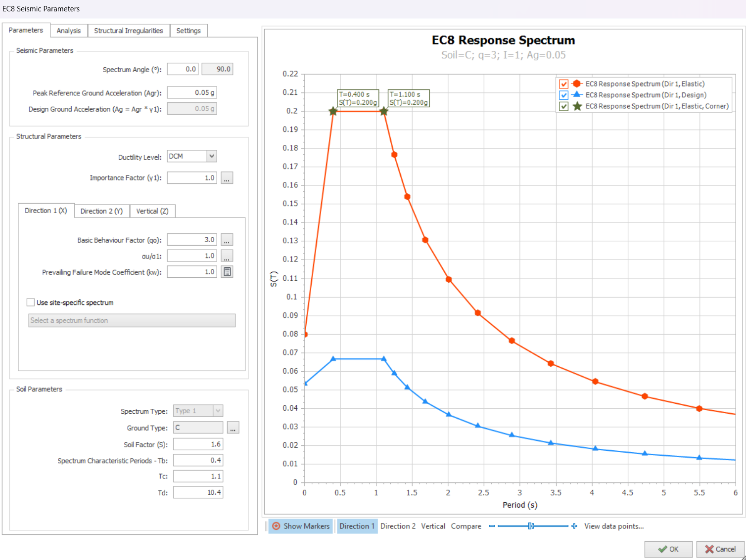The image size is (746, 560).
Task: Click the Peak Reference Ground Acceleration field
Action: (x=192, y=92)
